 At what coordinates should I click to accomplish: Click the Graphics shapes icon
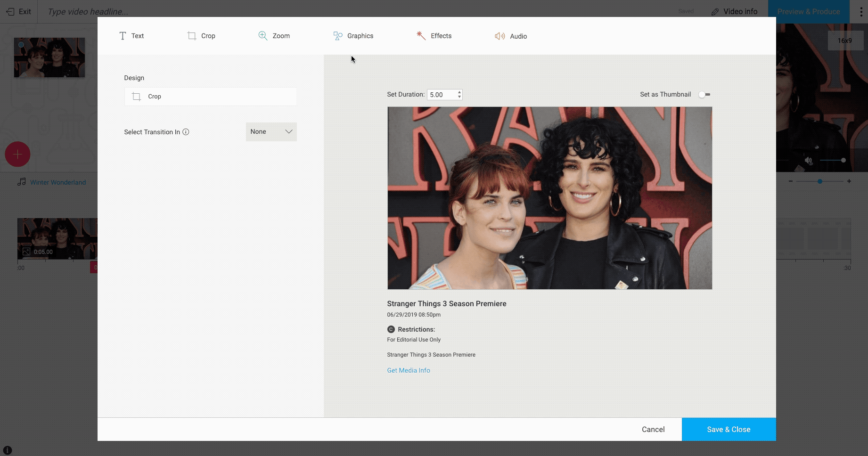(338, 36)
